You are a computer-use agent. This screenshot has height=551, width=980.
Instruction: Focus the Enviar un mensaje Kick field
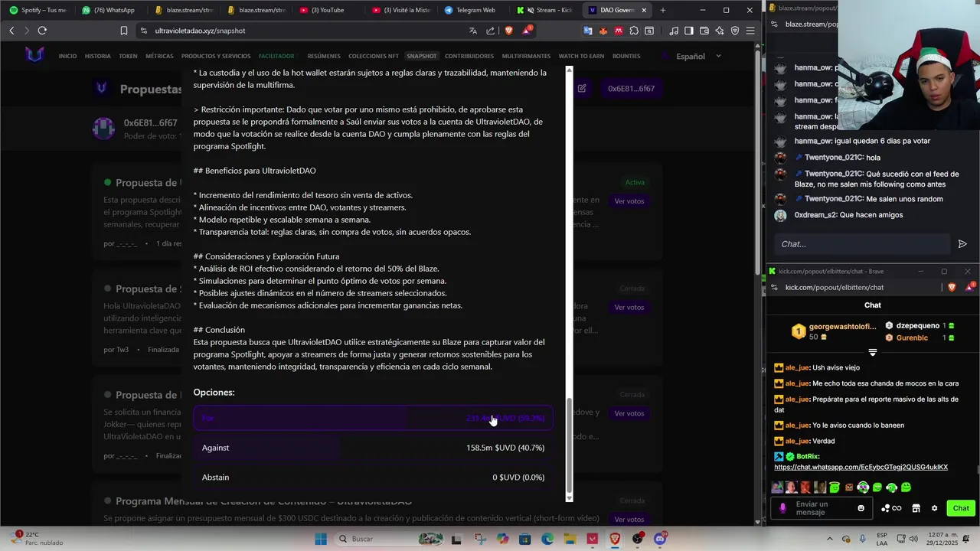823,508
